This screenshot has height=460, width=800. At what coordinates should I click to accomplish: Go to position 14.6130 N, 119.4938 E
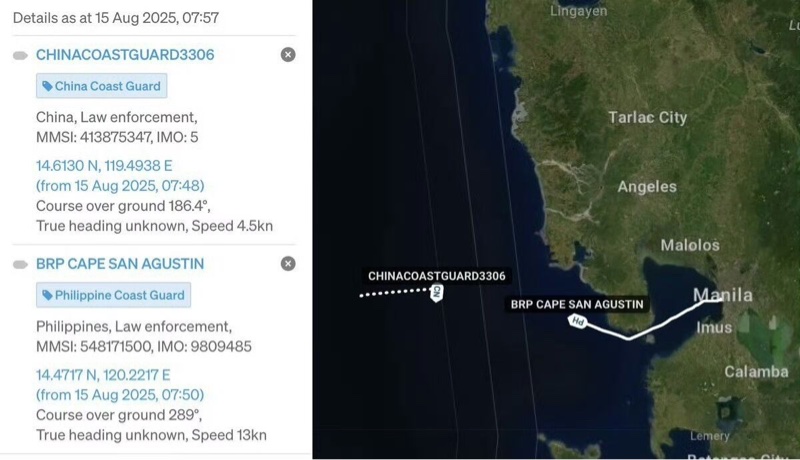tap(104, 166)
